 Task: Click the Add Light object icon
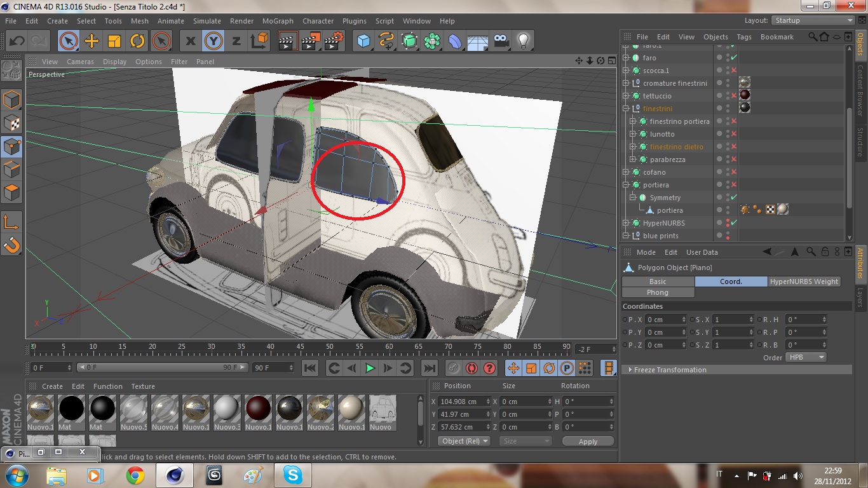pyautogui.click(x=523, y=41)
